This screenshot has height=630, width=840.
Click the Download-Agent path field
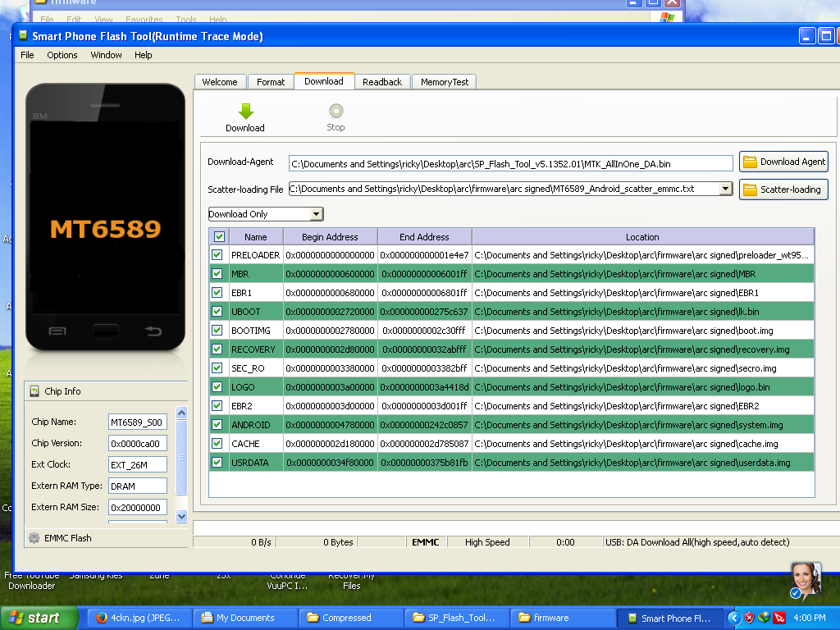[x=510, y=164]
